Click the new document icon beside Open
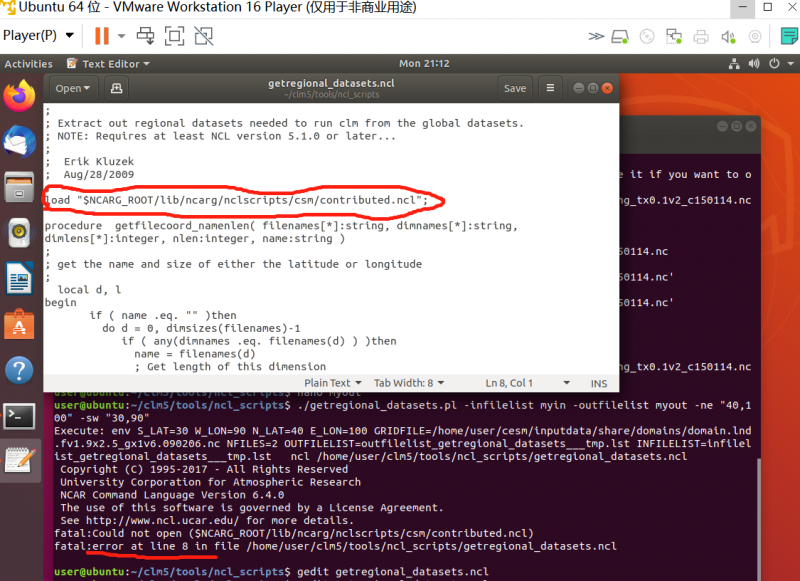 116,88
